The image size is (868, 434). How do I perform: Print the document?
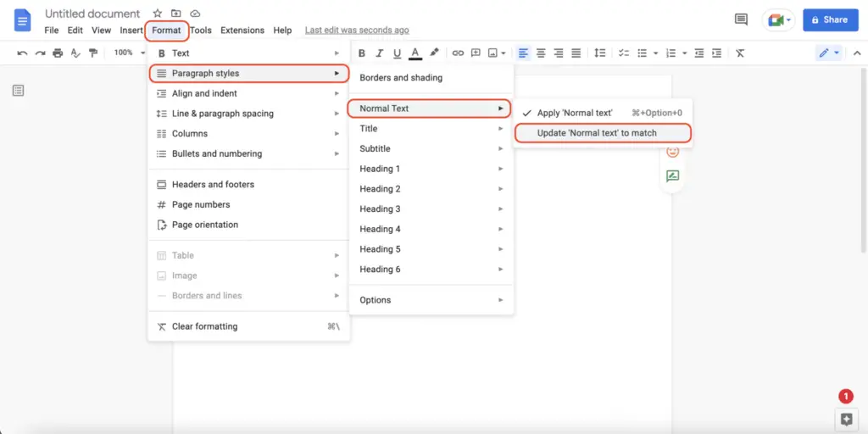58,53
